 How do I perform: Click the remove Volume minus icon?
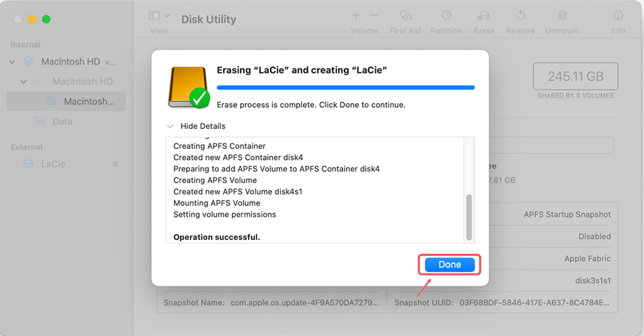(x=374, y=15)
